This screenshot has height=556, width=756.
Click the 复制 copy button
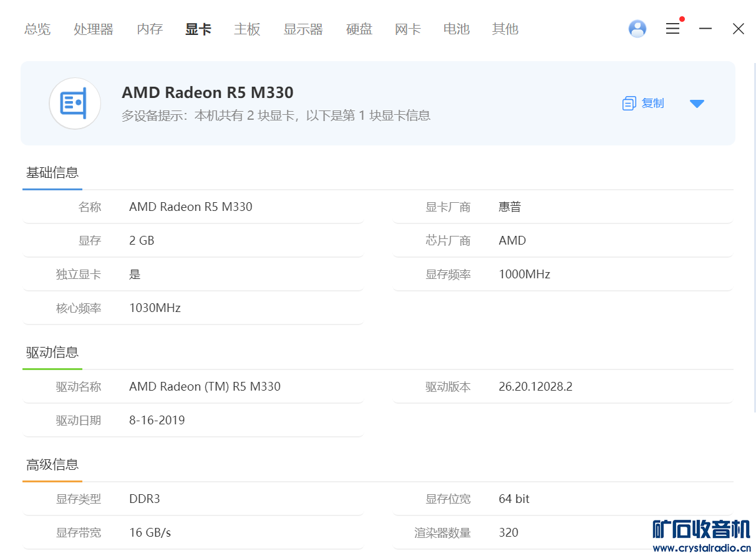click(652, 104)
